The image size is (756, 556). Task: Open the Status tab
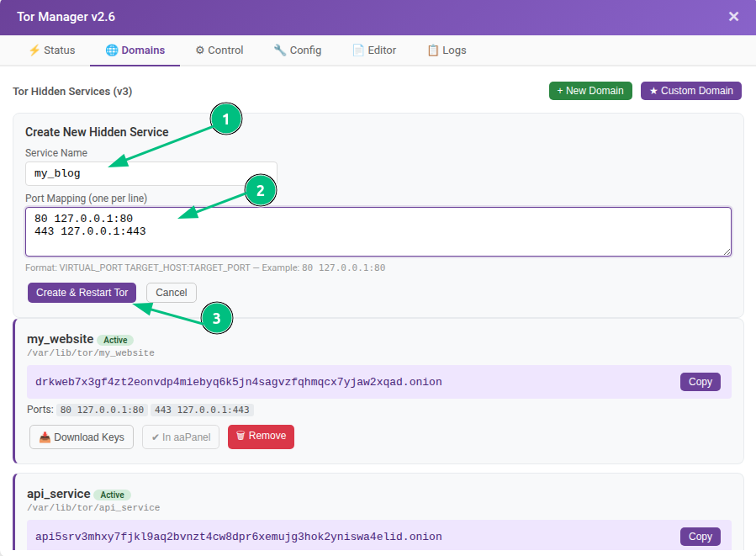(x=52, y=50)
